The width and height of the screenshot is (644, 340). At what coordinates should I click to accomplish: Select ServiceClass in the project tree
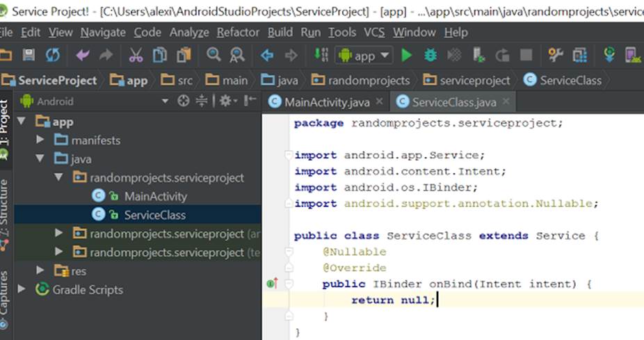coord(155,214)
